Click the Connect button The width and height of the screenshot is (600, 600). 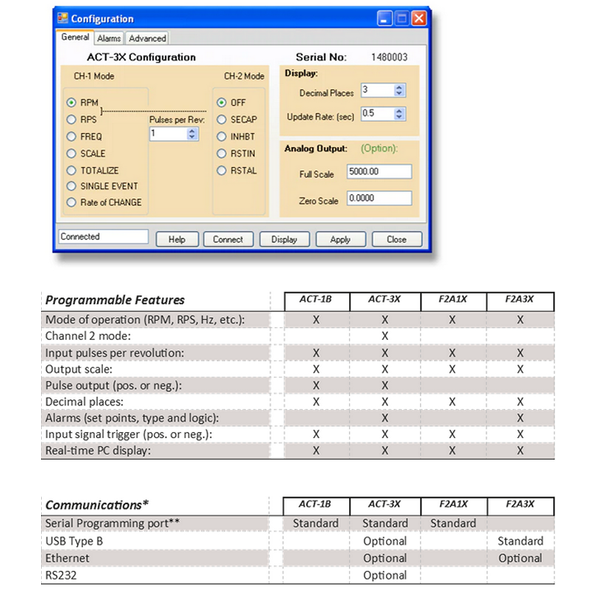(x=228, y=239)
